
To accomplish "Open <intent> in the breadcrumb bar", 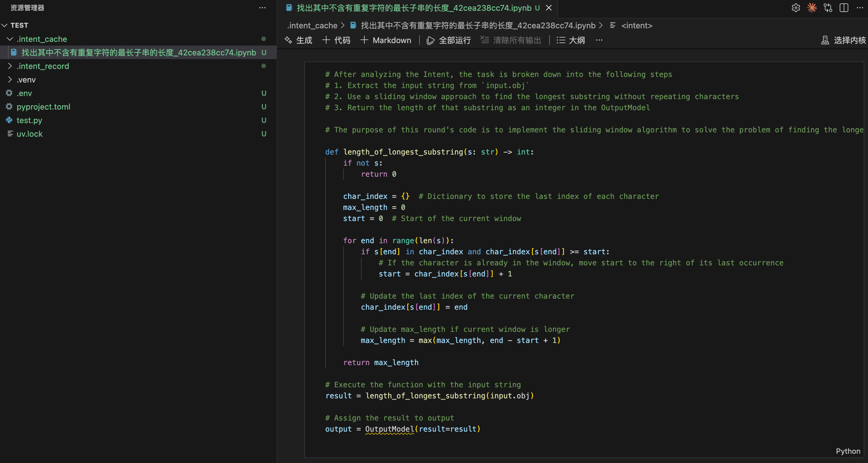I will (636, 25).
